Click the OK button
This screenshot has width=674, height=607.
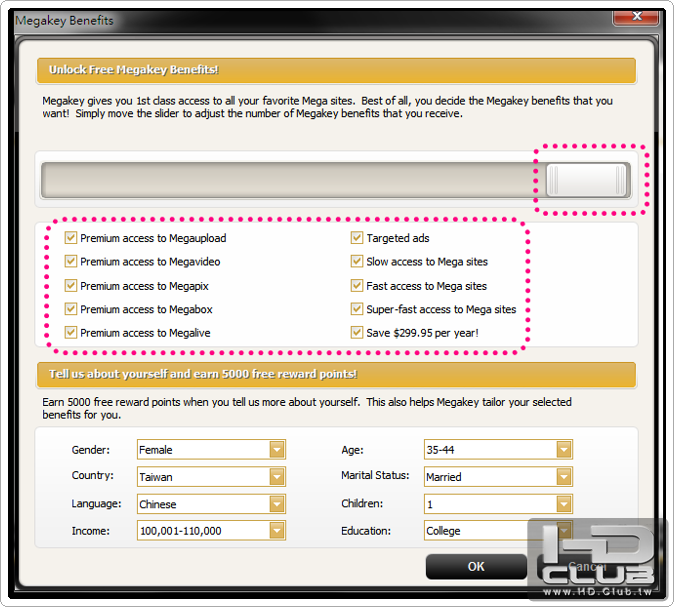tap(476, 567)
